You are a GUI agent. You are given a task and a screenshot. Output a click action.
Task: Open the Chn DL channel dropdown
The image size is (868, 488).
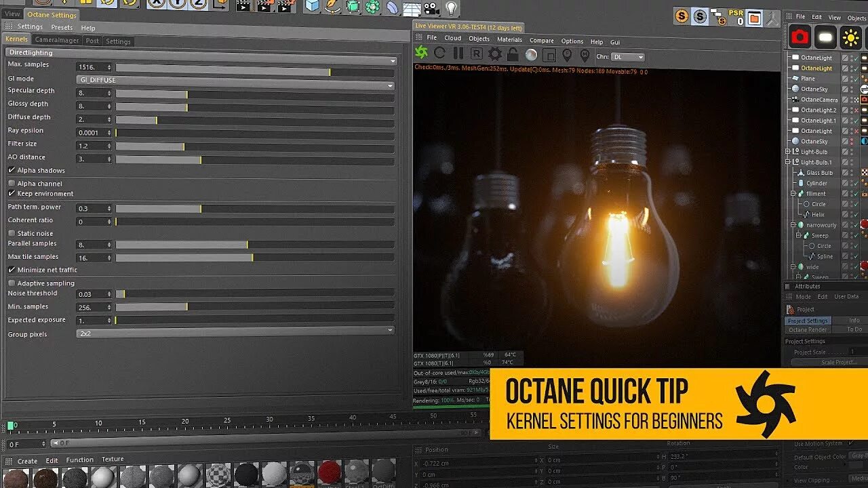[x=627, y=57]
